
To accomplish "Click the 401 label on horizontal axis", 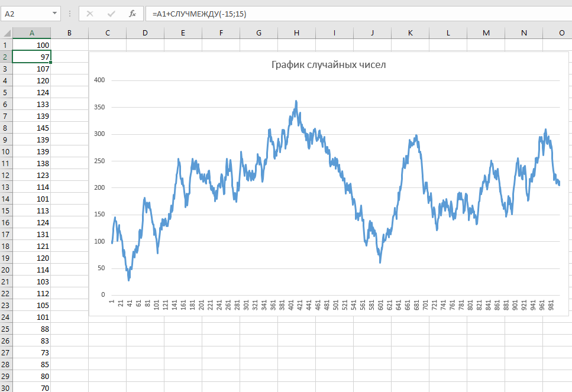I will pyautogui.click(x=291, y=305).
